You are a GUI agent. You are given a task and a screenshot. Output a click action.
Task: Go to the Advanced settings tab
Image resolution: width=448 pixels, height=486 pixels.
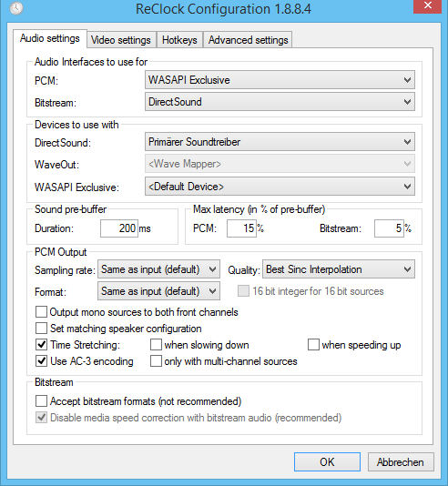coord(248,40)
